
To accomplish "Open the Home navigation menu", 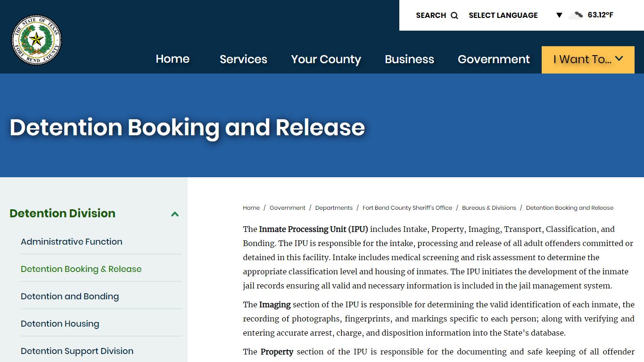I will pyautogui.click(x=172, y=59).
